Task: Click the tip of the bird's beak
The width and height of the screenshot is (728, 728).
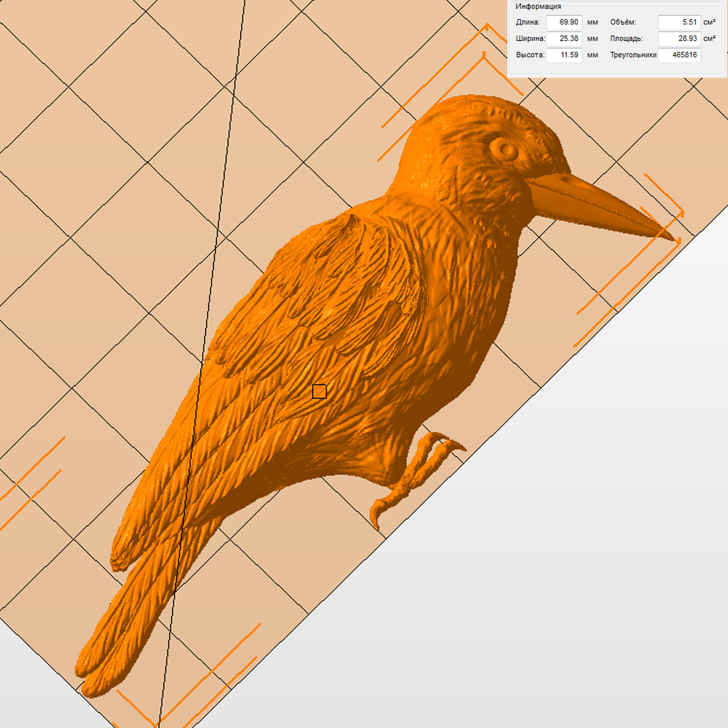Action: point(672,238)
